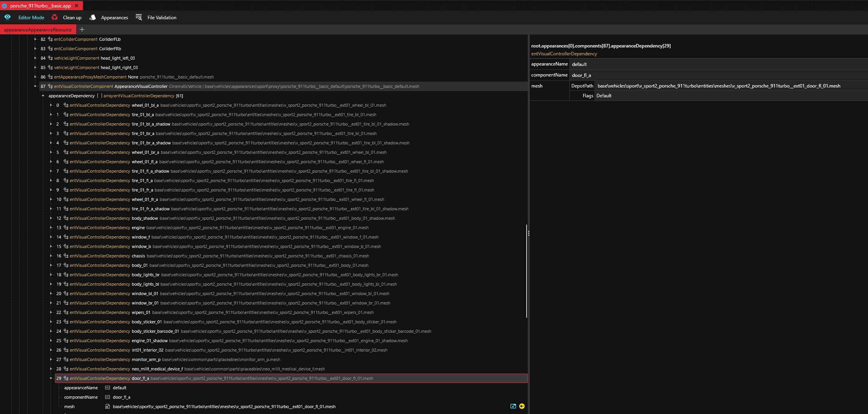Collapse the appearanceDependency array

(x=43, y=96)
